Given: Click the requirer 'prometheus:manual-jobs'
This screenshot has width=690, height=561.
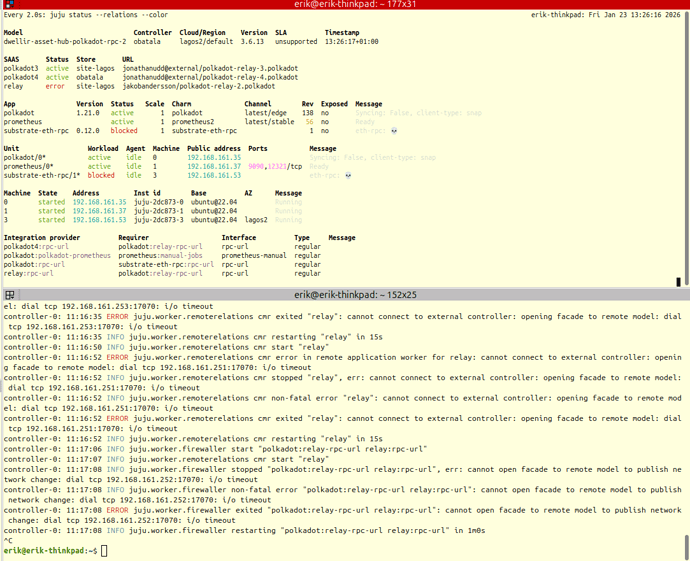Looking at the screenshot, I should tap(160, 255).
